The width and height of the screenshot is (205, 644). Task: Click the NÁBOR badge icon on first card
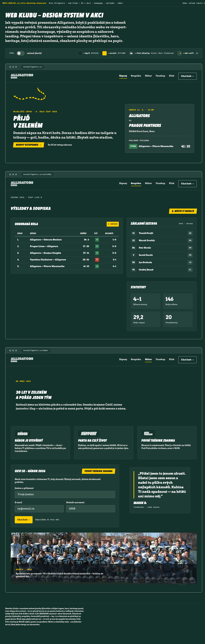[23, 434]
